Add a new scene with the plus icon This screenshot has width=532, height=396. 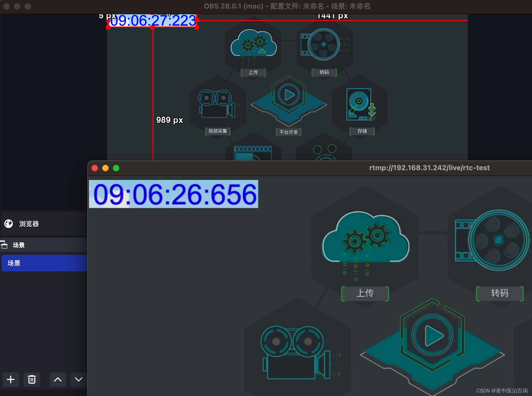point(11,379)
